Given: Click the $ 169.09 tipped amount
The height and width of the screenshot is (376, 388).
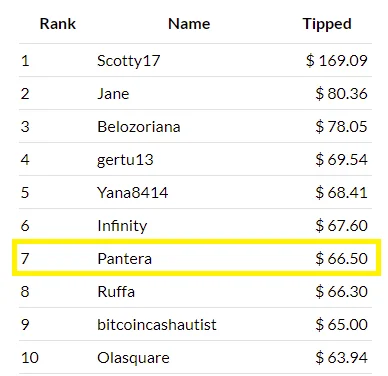Looking at the screenshot, I should coord(337,61).
